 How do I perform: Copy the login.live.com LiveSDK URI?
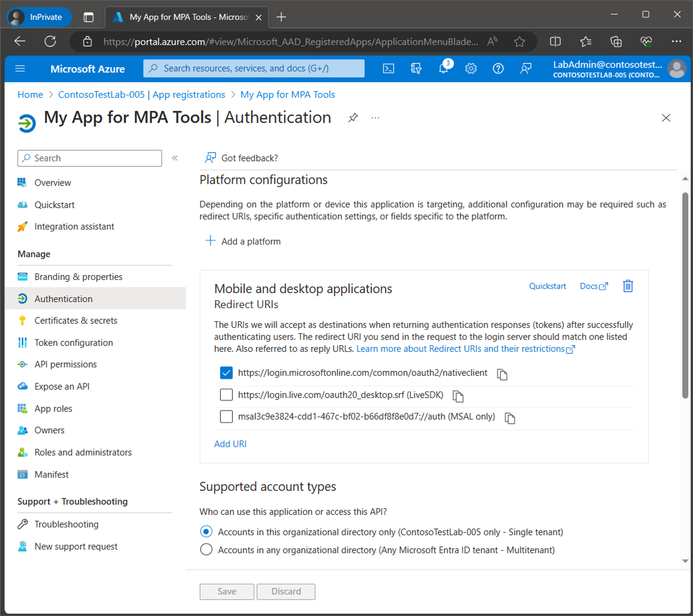(x=458, y=396)
